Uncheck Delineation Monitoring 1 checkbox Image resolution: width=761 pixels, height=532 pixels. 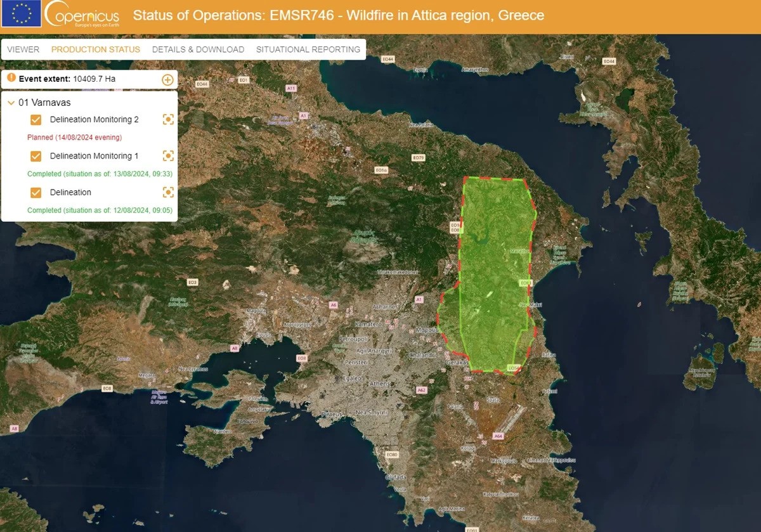point(36,156)
